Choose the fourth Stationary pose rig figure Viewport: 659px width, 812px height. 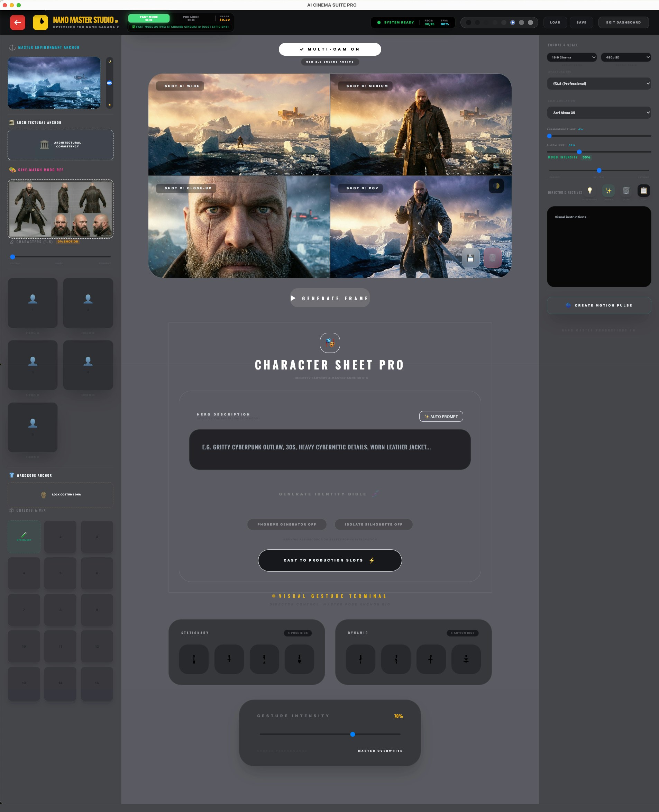(x=299, y=659)
